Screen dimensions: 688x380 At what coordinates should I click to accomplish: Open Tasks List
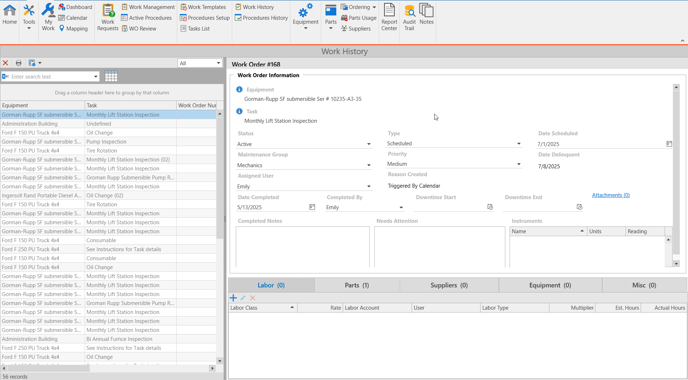[195, 29]
